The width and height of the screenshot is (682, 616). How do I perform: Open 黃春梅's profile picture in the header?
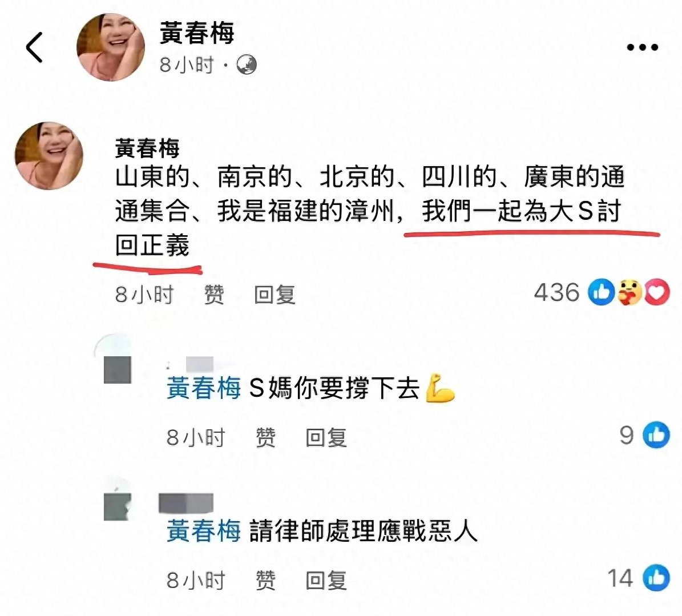(x=111, y=47)
